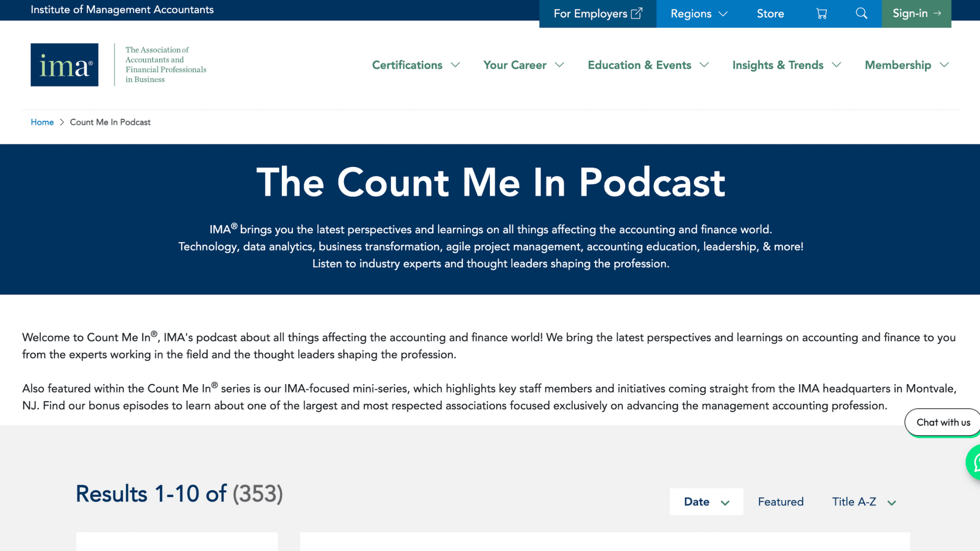Viewport: 980px width, 551px height.
Task: Click the Chat with us button
Action: coord(942,422)
